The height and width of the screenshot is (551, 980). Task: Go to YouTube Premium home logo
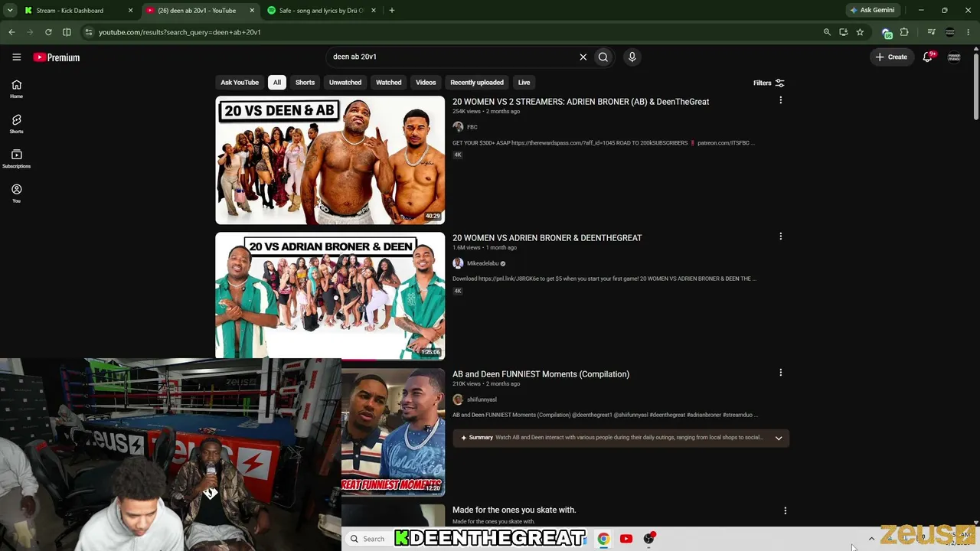point(57,57)
